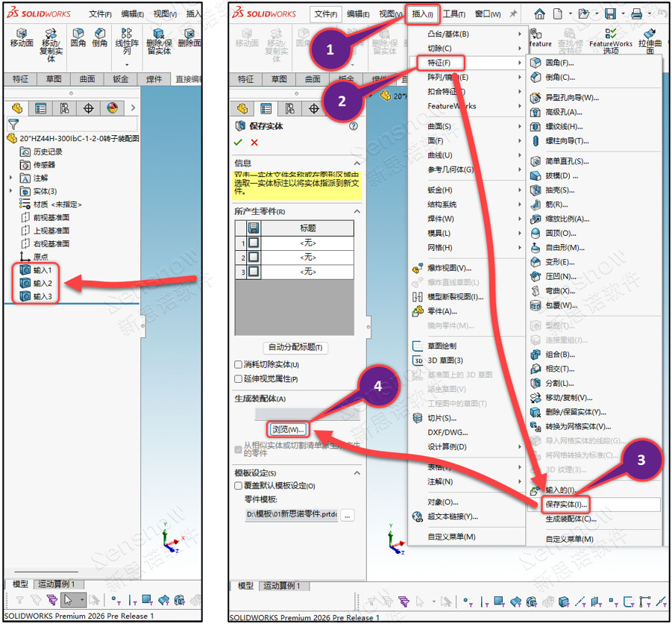Screen dimensions: 672x624
Task: Collapse 所产生零件 section
Action: pos(357,211)
